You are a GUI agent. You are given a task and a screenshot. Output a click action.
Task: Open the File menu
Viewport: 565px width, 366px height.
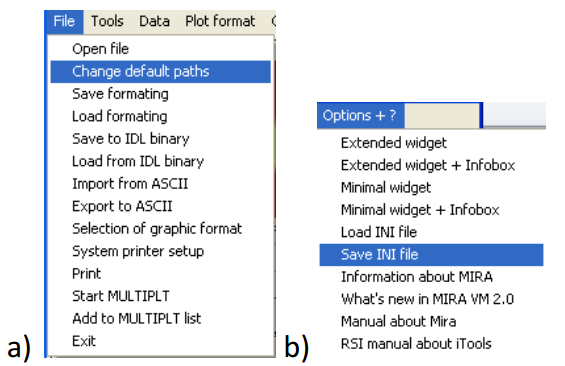[x=64, y=21]
